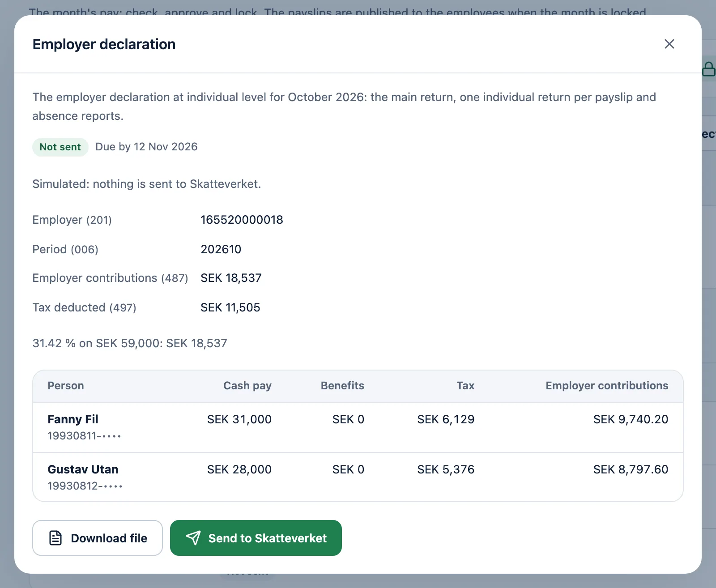
Task: Click the Tax deducted (497) label
Action: (84, 307)
